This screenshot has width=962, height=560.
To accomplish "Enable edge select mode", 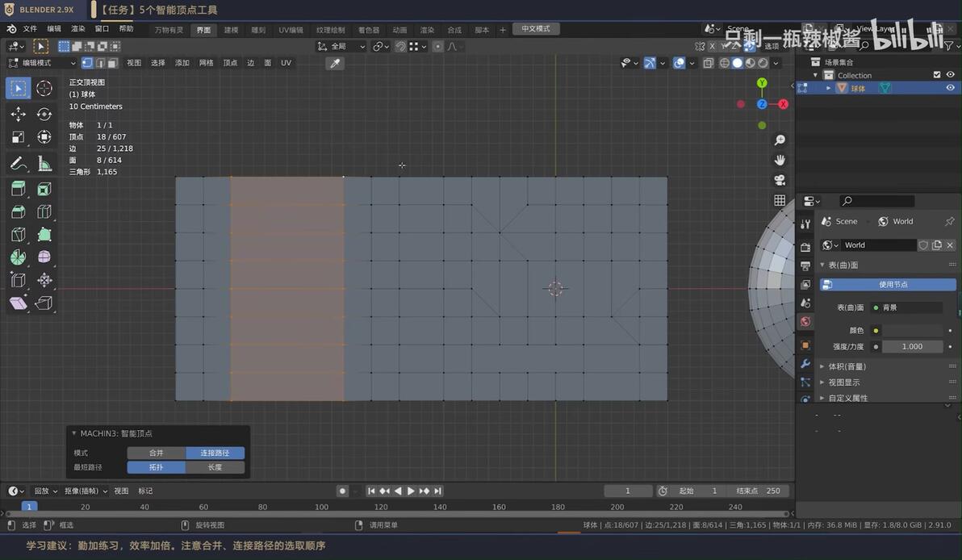I will click(x=100, y=63).
